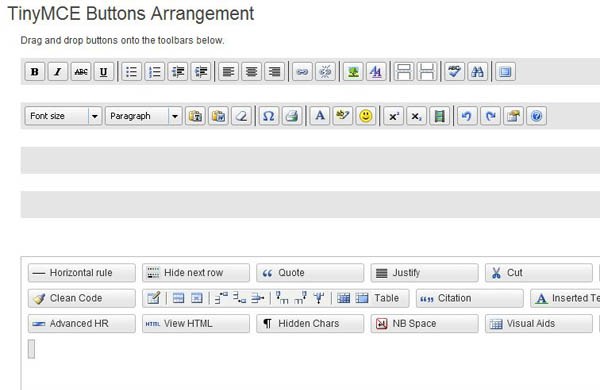The width and height of the screenshot is (600, 390).
Task: Click the Insert Image tree icon
Action: [x=353, y=72]
